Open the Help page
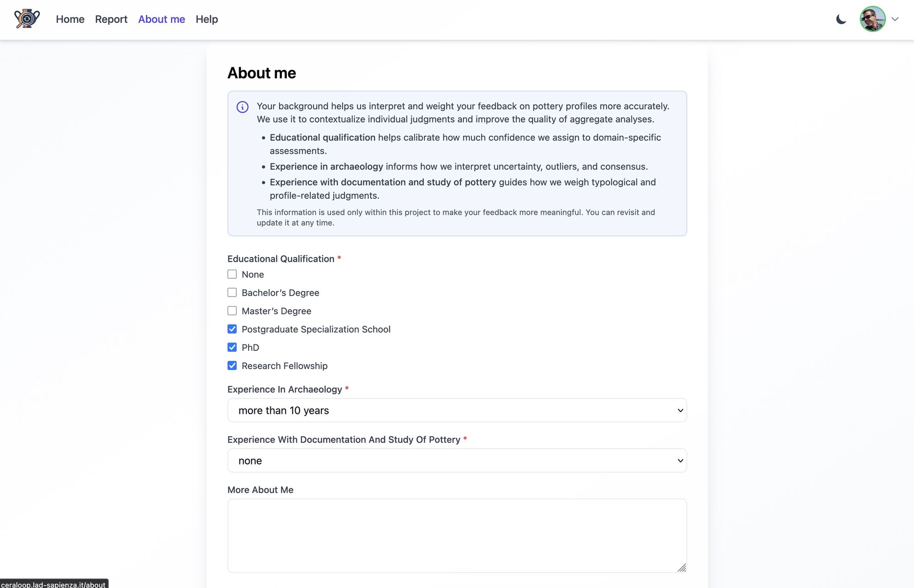This screenshot has height=588, width=914. 207,19
